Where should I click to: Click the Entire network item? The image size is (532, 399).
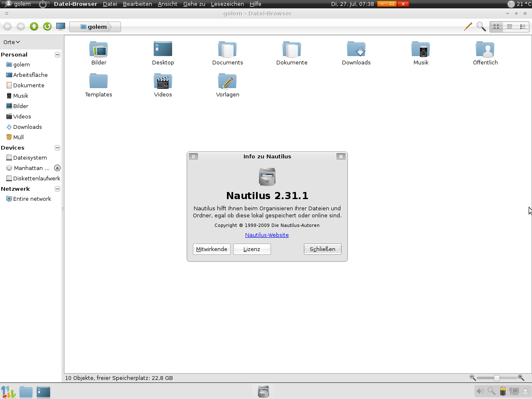[32, 199]
